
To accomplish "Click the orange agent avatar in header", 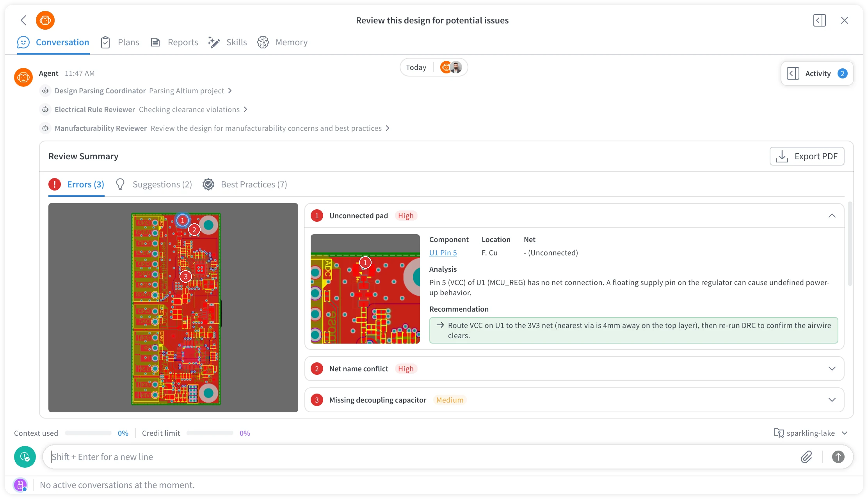I will click(45, 20).
